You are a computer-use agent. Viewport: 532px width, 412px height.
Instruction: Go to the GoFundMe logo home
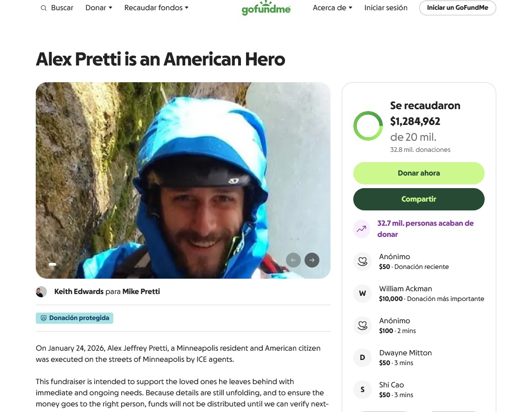click(266, 8)
